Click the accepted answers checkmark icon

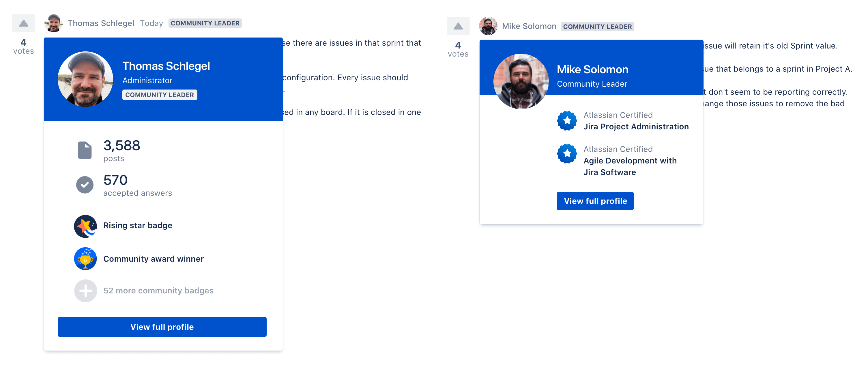[85, 185]
